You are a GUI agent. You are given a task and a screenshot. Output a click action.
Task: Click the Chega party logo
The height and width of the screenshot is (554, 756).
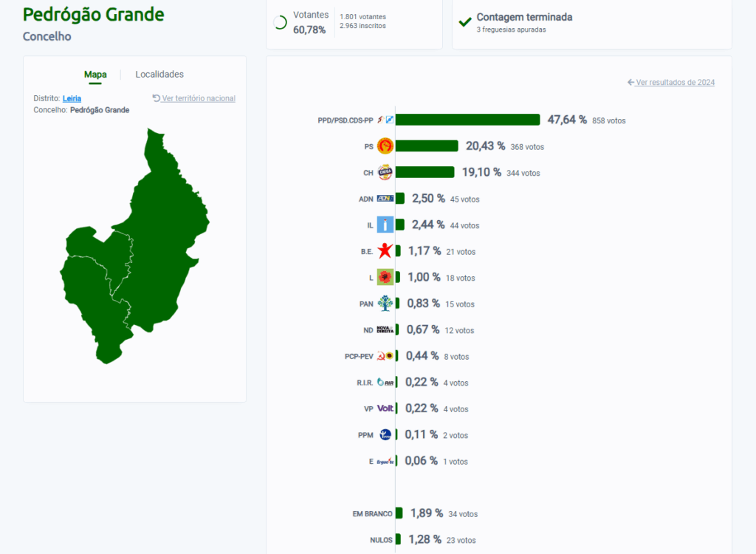pyautogui.click(x=385, y=172)
